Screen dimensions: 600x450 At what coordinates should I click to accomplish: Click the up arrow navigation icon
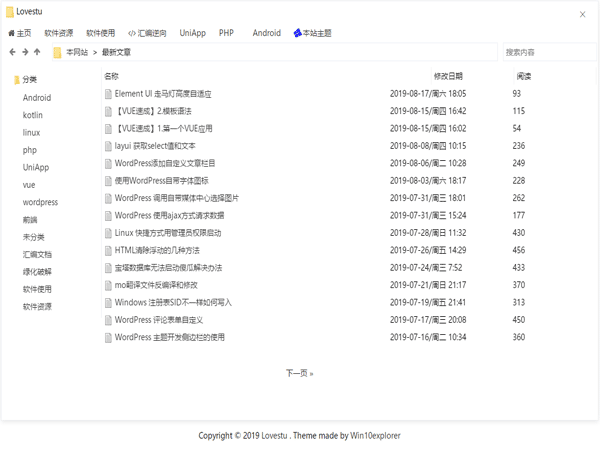pyautogui.click(x=37, y=52)
